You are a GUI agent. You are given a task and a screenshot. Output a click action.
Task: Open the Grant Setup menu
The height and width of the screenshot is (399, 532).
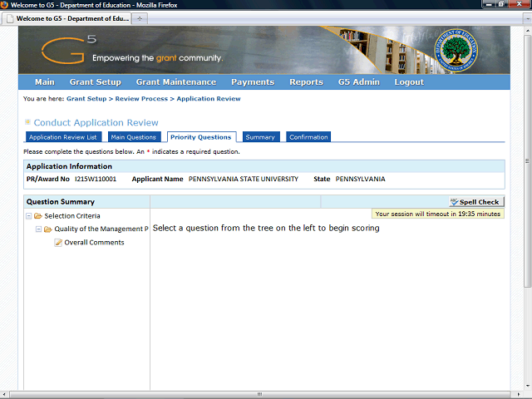[x=95, y=82]
